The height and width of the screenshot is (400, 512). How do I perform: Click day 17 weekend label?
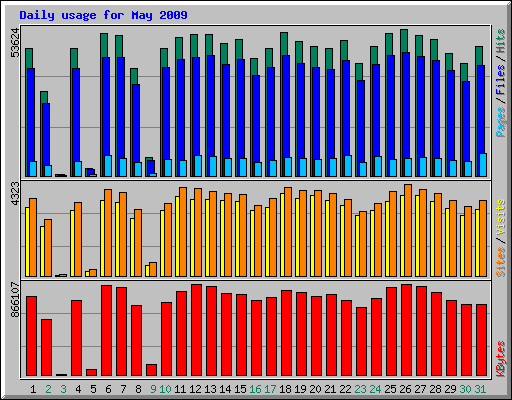click(270, 389)
